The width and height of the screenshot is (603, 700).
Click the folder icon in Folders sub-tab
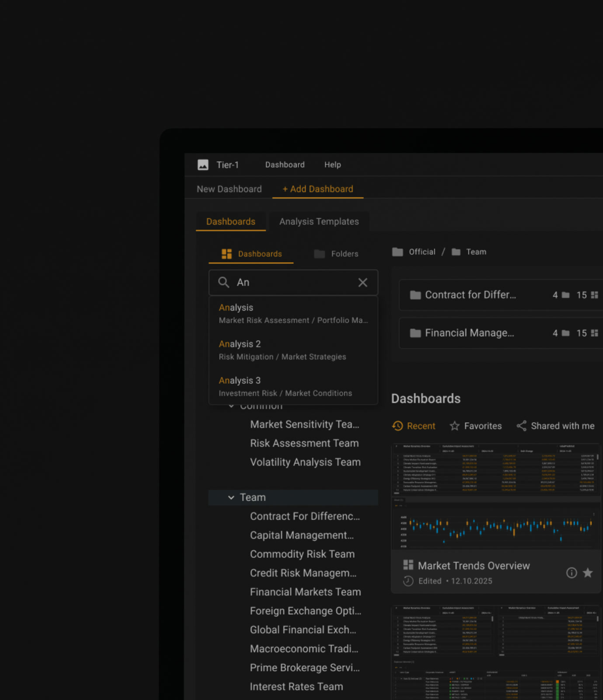(320, 254)
